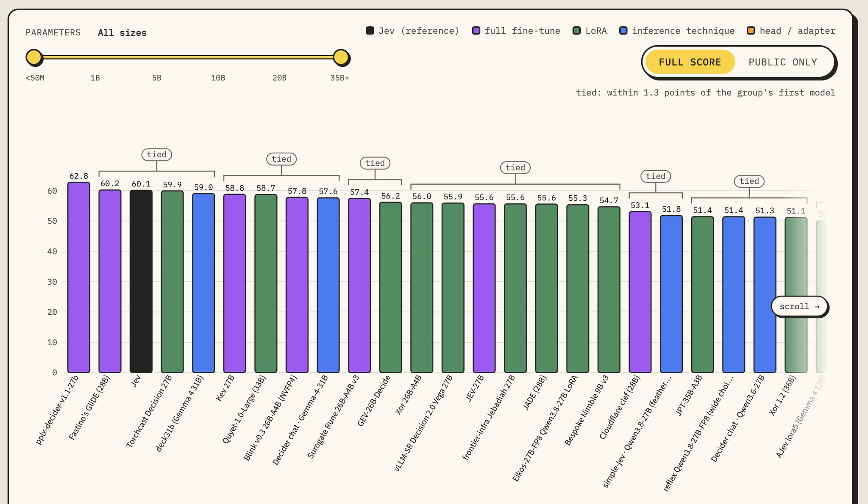Click the 56.2 score label
This screenshot has height=504, width=868.
[391, 196]
